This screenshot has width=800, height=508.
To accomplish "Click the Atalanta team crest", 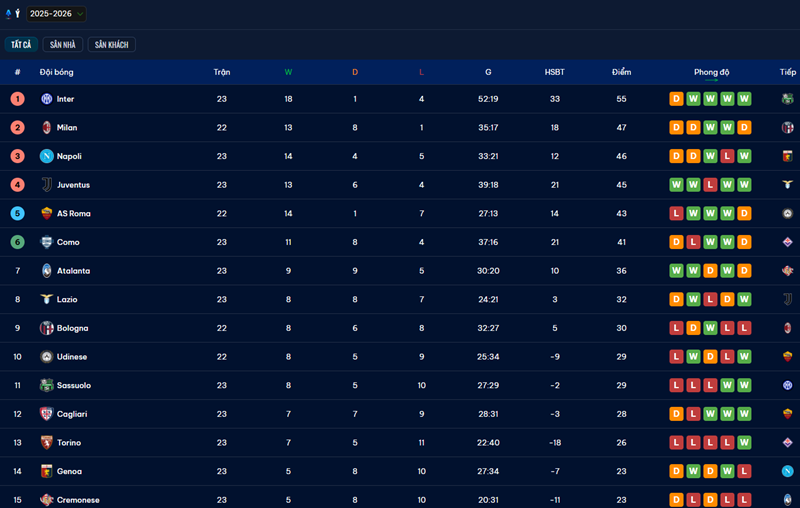I will click(x=46, y=271).
